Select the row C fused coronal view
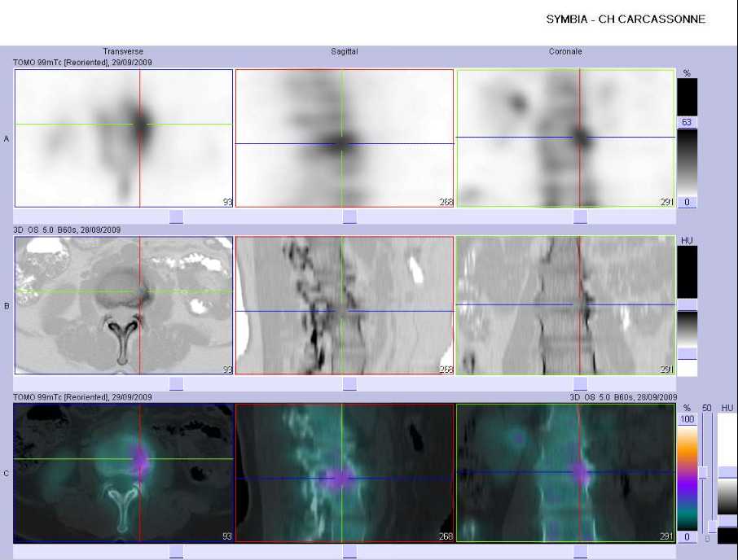Screen dimensions: 738x560 click(566, 473)
